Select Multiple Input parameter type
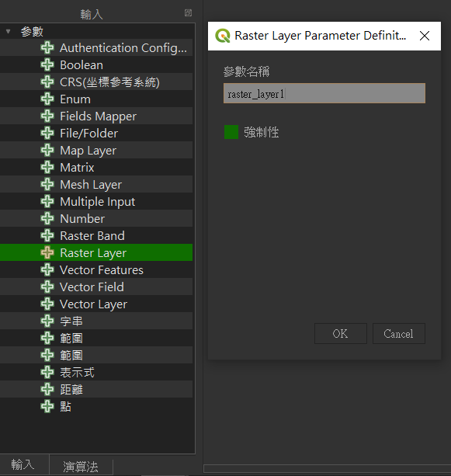The image size is (451, 476). click(96, 201)
